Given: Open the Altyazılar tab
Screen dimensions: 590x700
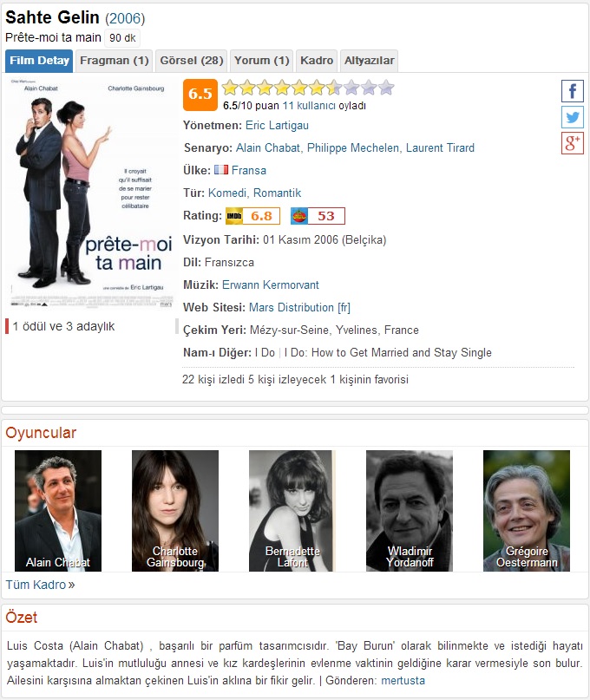Looking at the screenshot, I should [x=370, y=61].
